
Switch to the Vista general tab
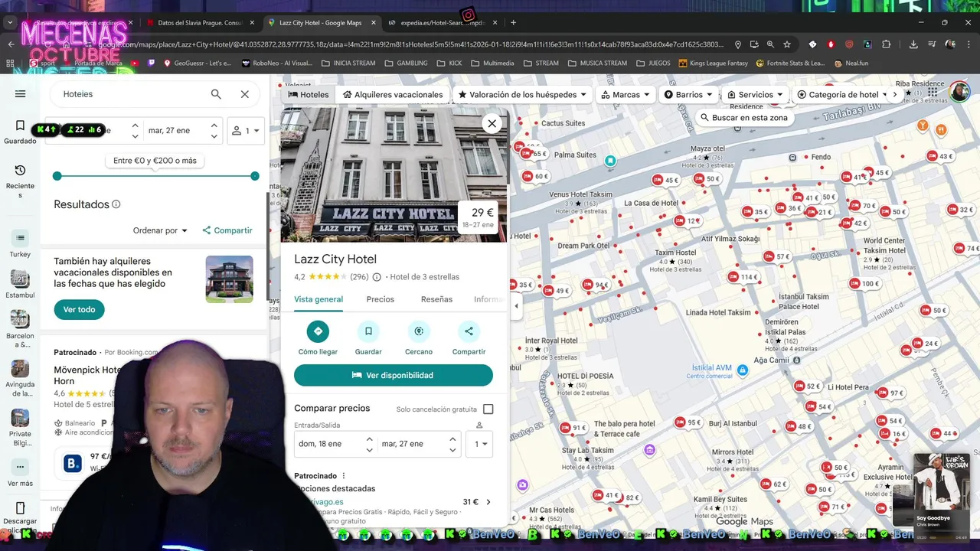click(x=318, y=299)
